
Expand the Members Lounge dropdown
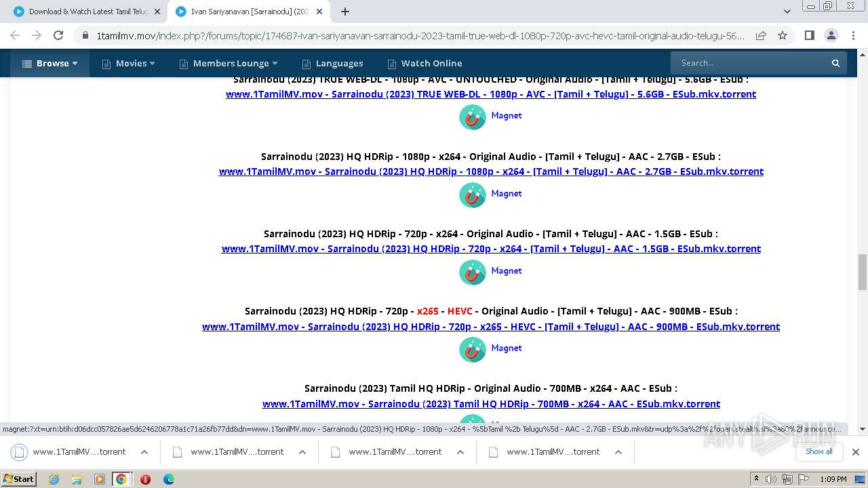(229, 63)
